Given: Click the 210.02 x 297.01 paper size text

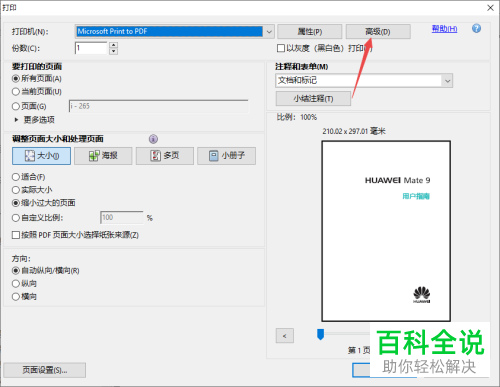Looking at the screenshot, I should (x=354, y=131).
